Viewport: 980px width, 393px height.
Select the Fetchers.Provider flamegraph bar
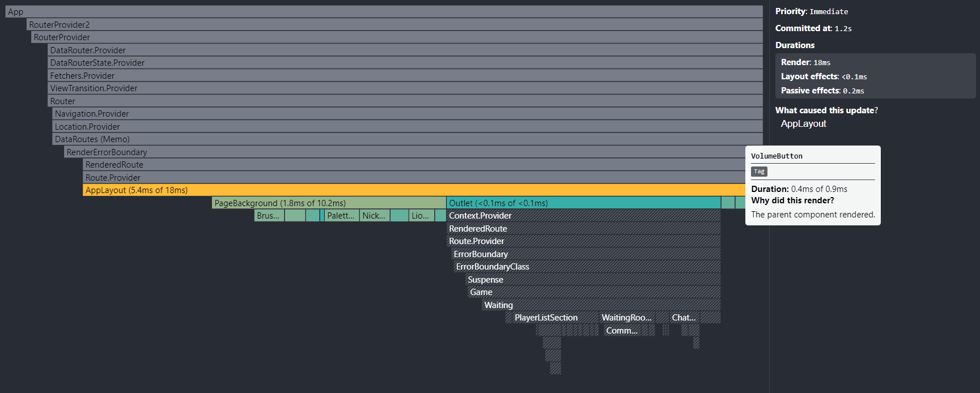(405, 75)
